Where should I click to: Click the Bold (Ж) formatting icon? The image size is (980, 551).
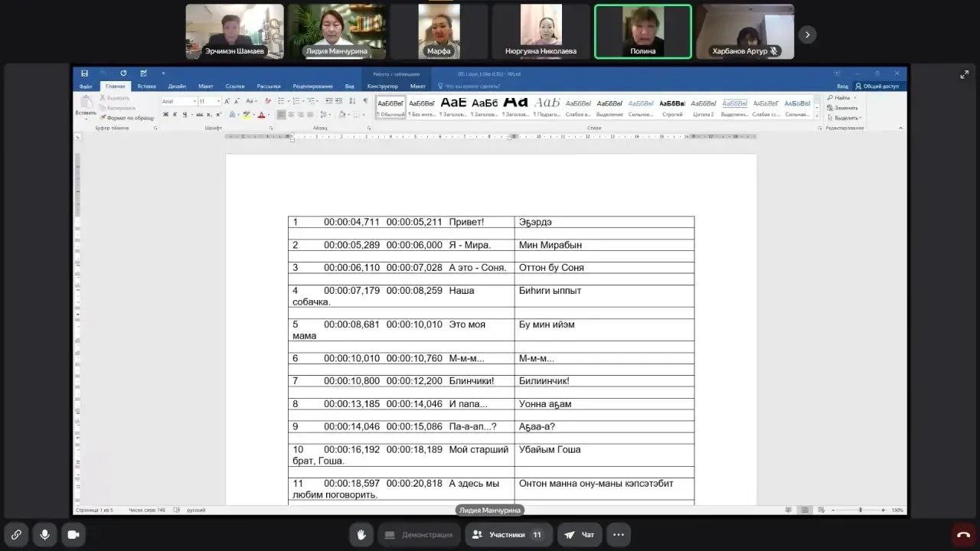165,115
